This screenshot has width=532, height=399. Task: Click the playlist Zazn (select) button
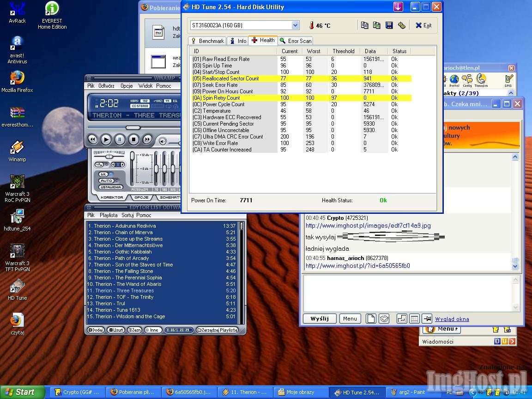[135, 330]
